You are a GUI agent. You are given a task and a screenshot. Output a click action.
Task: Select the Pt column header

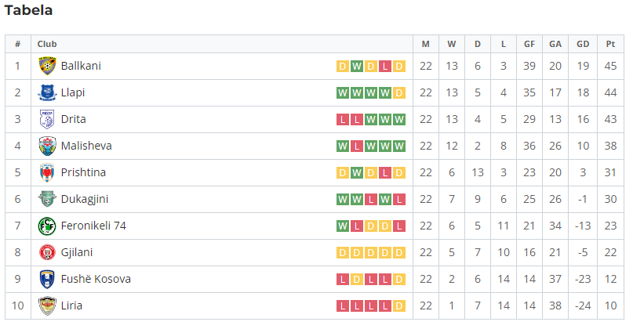[x=611, y=44]
